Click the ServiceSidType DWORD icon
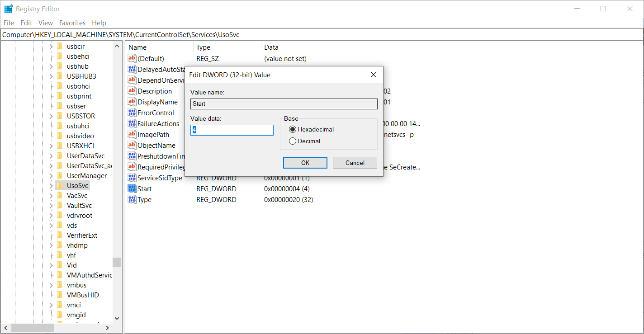The width and height of the screenshot is (644, 334). click(132, 178)
